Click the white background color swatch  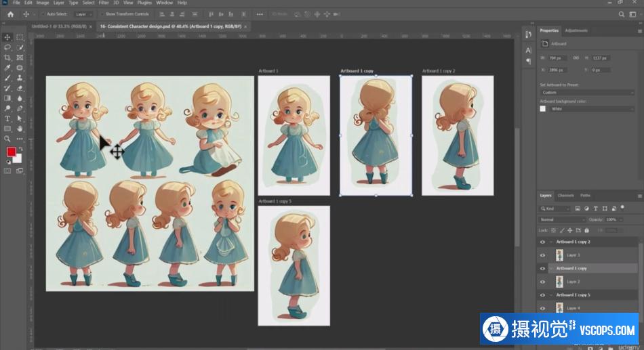click(x=18, y=159)
